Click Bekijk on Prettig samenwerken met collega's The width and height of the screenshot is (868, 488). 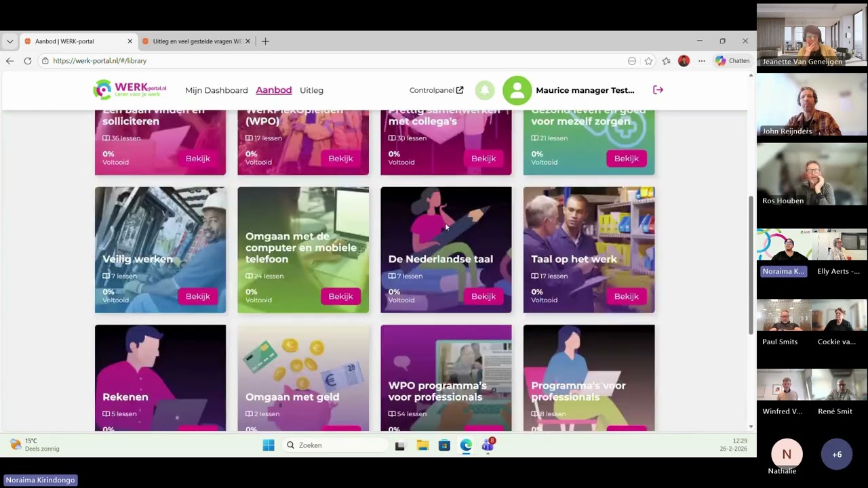(484, 159)
